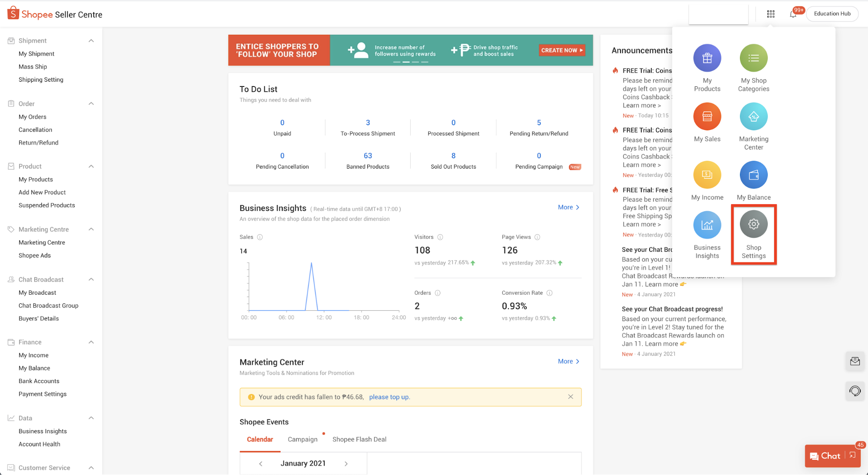Open the Chat widget button
868x475 pixels.
(825, 456)
